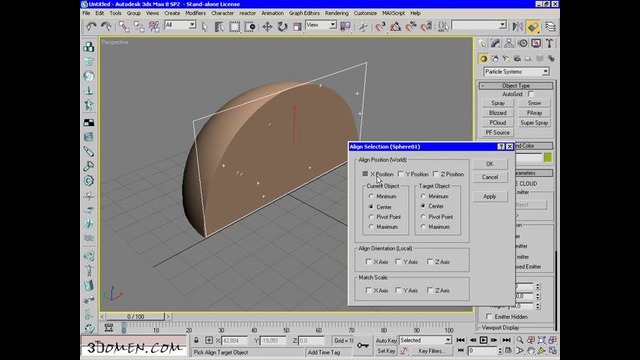Click the Super Spray object button
The width and height of the screenshot is (640, 360).
pos(534,123)
